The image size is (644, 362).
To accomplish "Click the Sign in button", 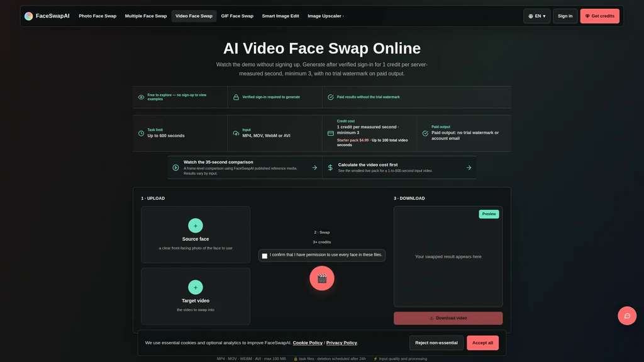I will (x=565, y=16).
